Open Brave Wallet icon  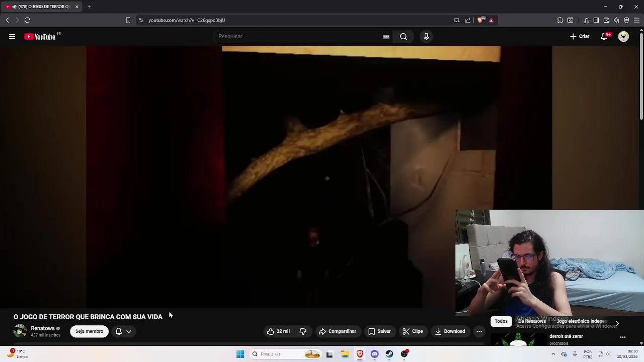coord(606,20)
